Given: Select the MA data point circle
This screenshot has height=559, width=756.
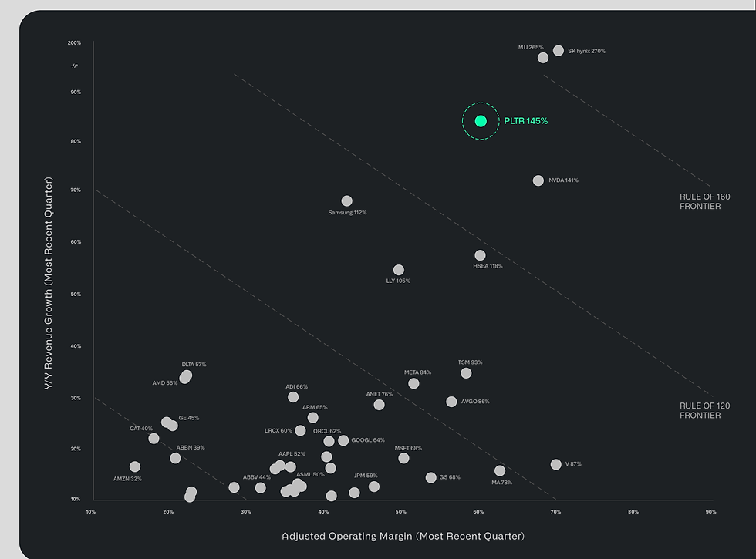Looking at the screenshot, I should coord(500,471).
